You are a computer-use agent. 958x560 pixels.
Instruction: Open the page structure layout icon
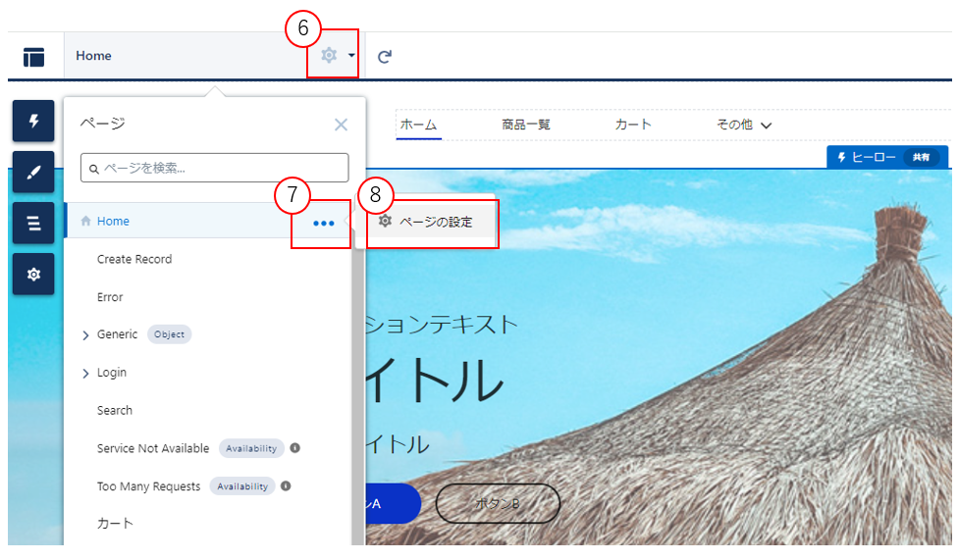pos(33,57)
